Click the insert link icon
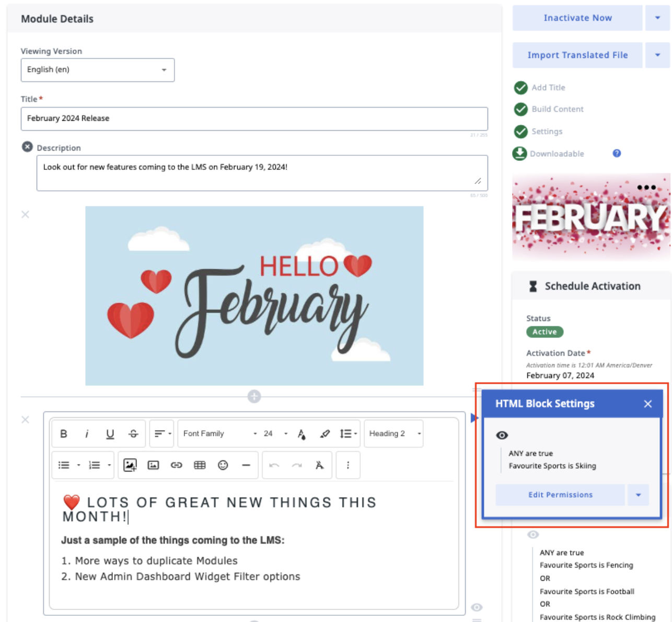This screenshot has width=672, height=622. (177, 465)
